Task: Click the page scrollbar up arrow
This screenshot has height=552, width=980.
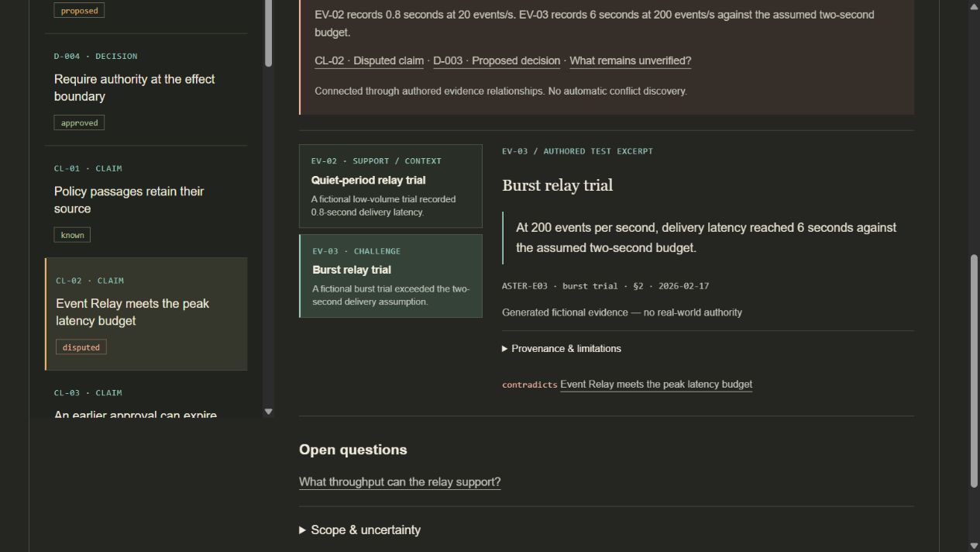Action: [x=974, y=6]
